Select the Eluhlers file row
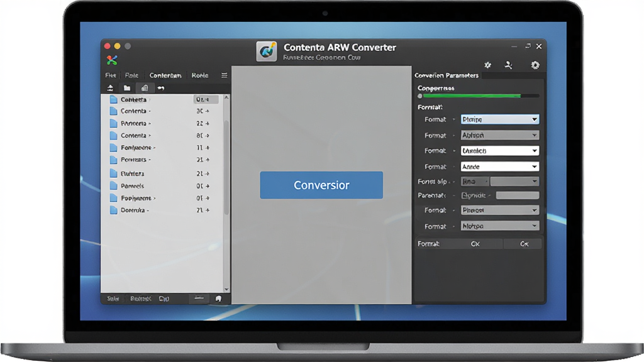This screenshot has width=644, height=362. [x=162, y=173]
